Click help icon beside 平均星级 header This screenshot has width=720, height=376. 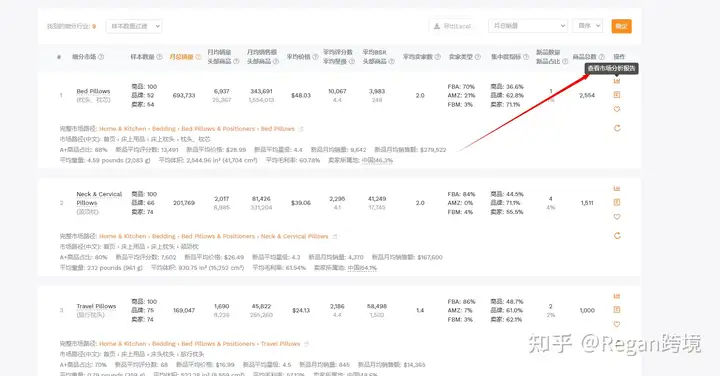point(352,62)
